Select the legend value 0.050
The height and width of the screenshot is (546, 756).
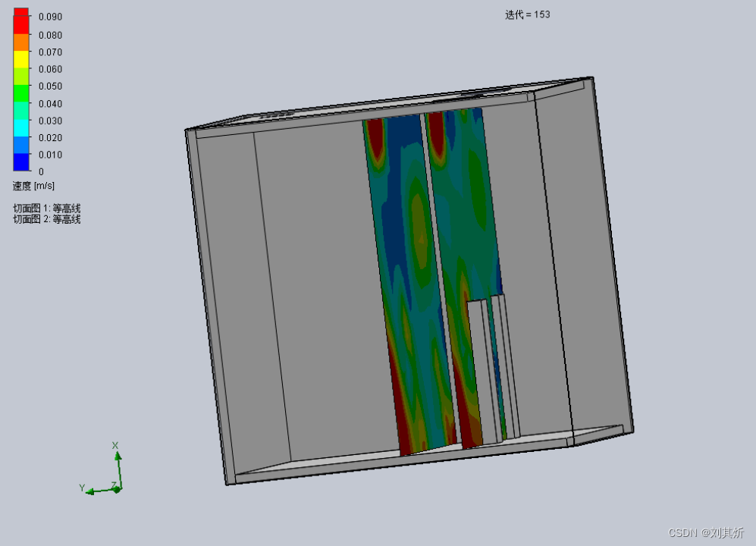pyautogui.click(x=50, y=86)
